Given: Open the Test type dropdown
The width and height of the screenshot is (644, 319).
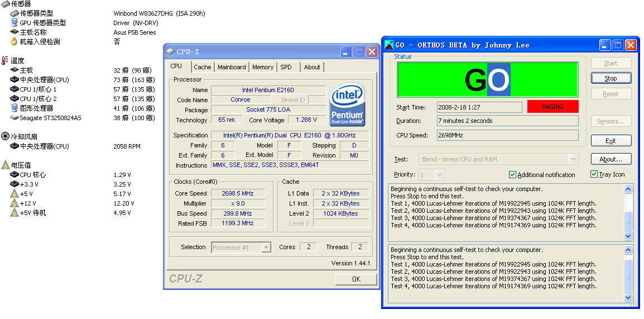Looking at the screenshot, I should (573, 159).
